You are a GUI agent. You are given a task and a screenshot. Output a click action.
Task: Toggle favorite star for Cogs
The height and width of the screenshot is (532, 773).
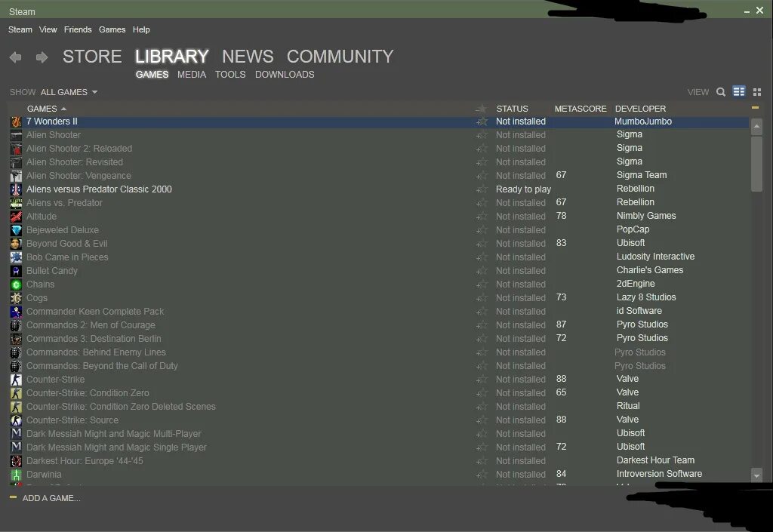pyautogui.click(x=482, y=298)
